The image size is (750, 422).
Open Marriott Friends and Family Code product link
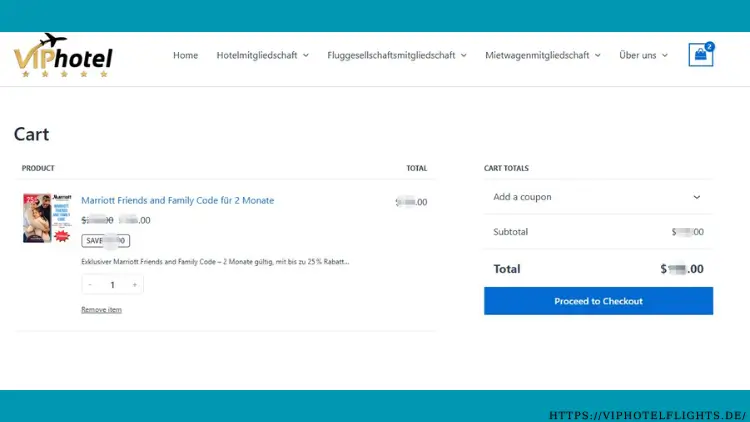[177, 200]
